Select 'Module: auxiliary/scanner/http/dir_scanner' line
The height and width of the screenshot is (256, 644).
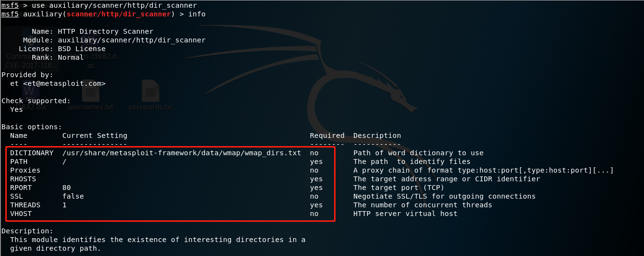pyautogui.click(x=114, y=40)
